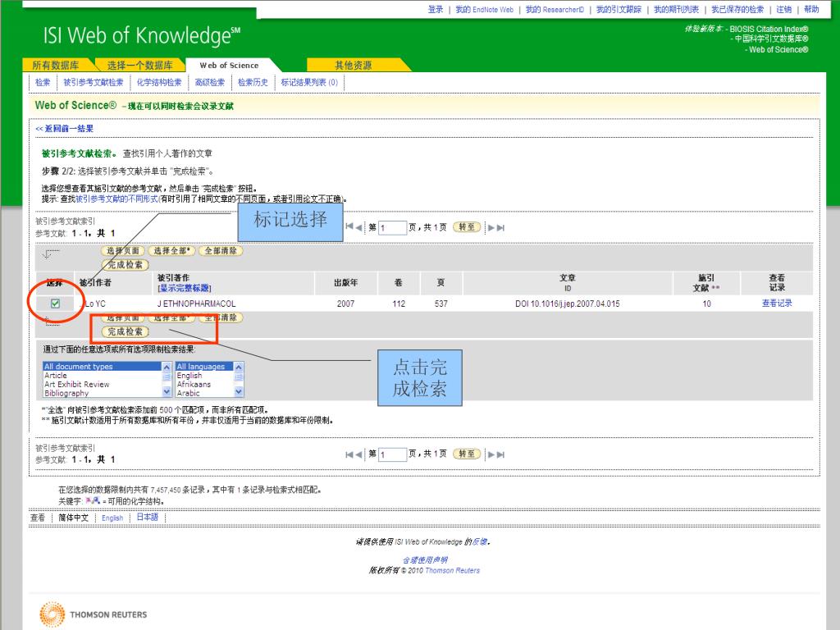Click the 完成检索 button below the table
Viewport: 840px width, 630px height.
pyautogui.click(x=126, y=331)
